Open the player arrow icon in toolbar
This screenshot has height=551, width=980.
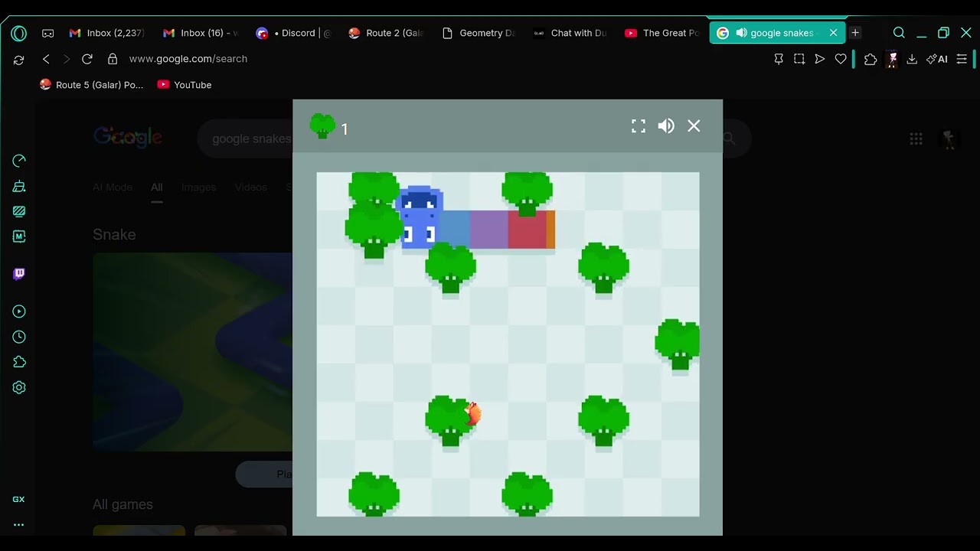coord(820,59)
